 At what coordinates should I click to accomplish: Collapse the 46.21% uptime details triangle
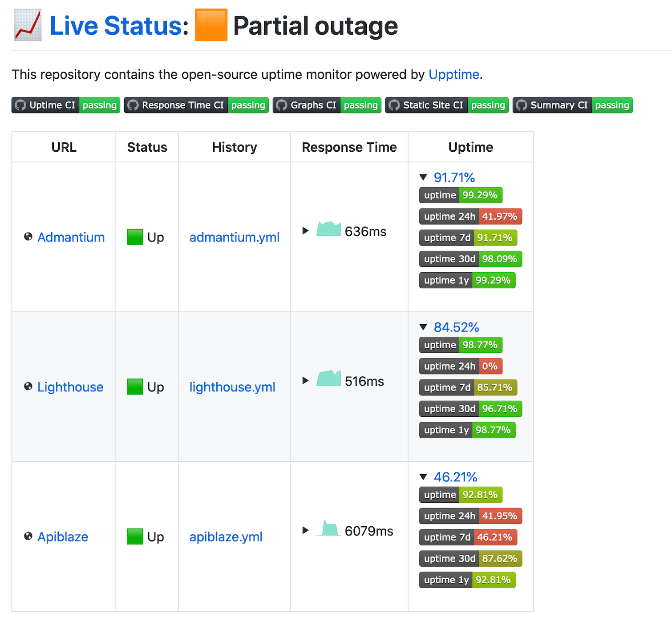(423, 477)
